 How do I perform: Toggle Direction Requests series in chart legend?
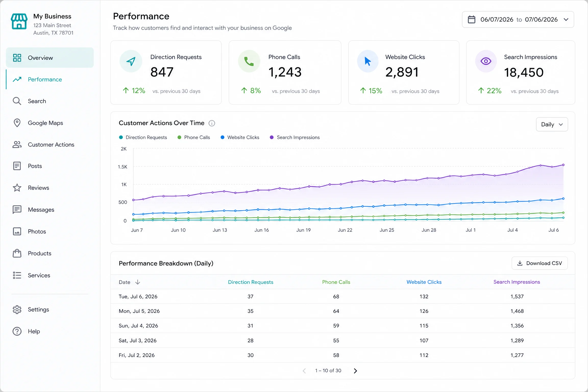(x=143, y=137)
